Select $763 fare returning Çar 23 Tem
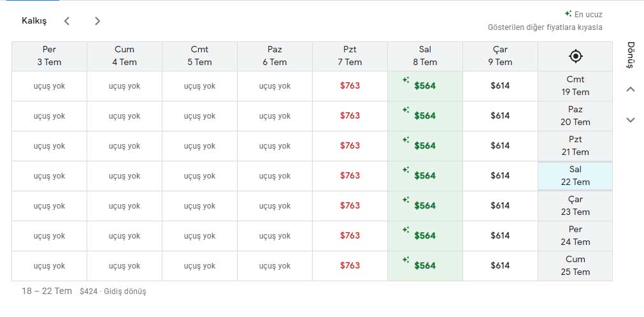 350,206
